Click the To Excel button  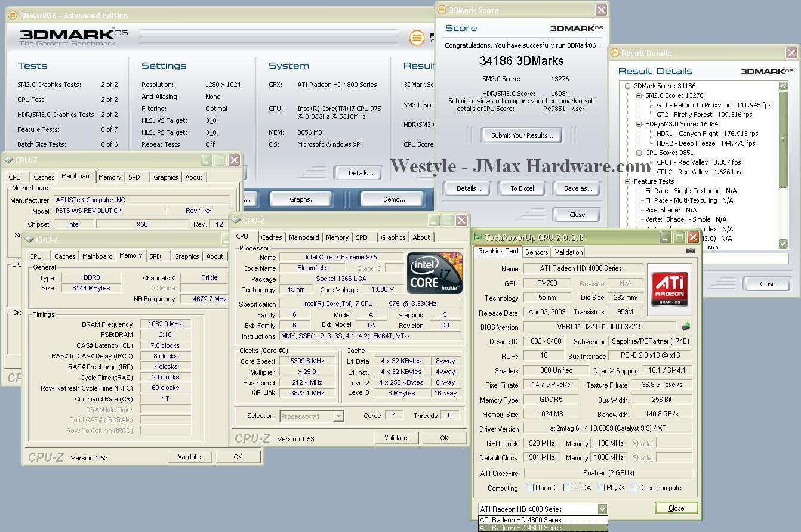pyautogui.click(x=522, y=188)
